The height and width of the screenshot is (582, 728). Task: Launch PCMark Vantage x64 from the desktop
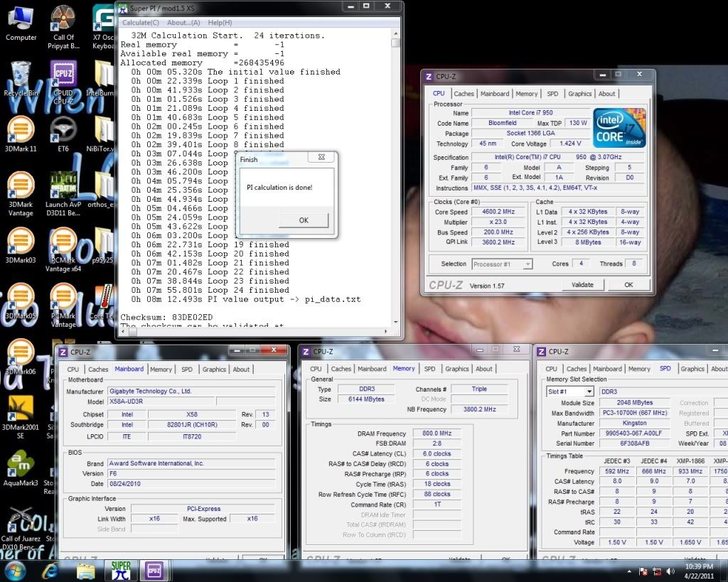(63, 249)
